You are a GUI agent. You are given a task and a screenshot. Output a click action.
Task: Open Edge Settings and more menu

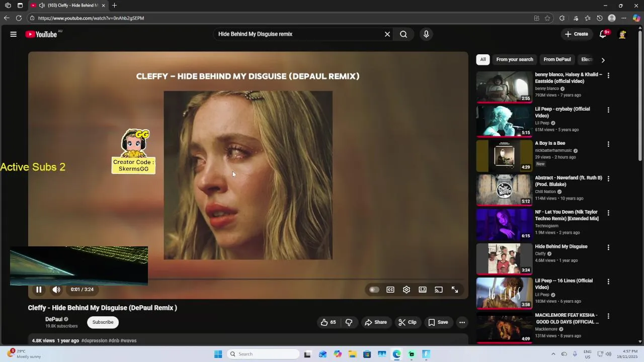click(624, 18)
